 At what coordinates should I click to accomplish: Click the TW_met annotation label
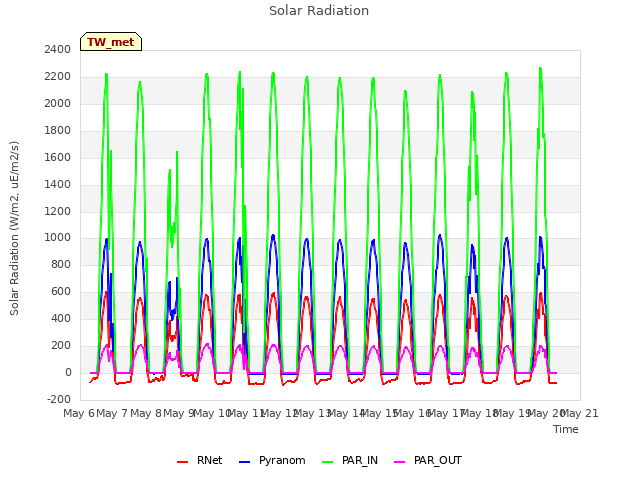coord(111,42)
